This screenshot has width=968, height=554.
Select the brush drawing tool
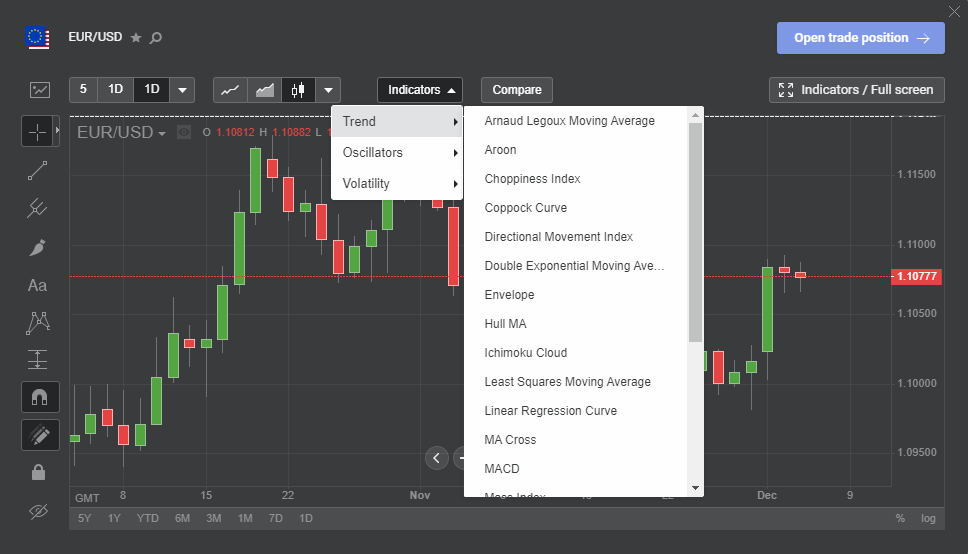coord(38,247)
